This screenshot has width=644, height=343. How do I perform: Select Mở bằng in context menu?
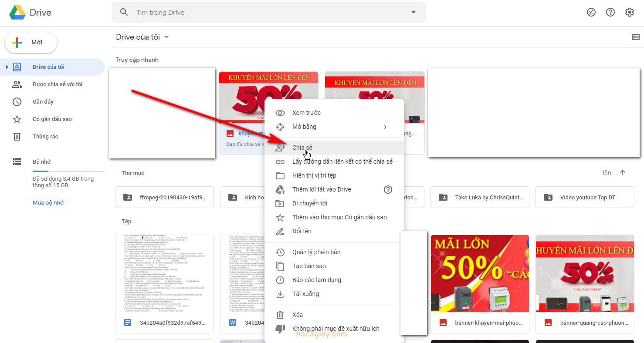click(334, 127)
